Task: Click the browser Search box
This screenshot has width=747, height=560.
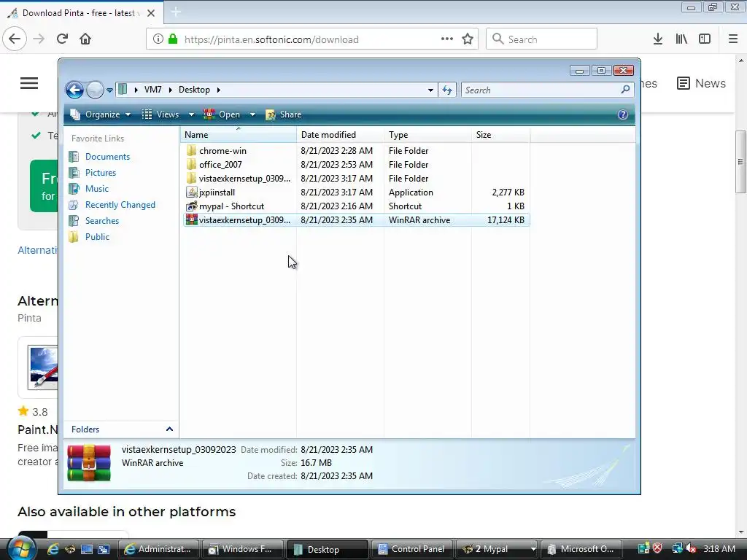Action: [x=541, y=39]
